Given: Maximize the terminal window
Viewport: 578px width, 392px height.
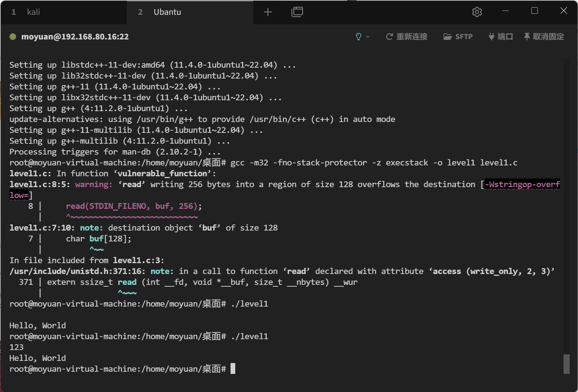Looking at the screenshot, I should (x=534, y=11).
